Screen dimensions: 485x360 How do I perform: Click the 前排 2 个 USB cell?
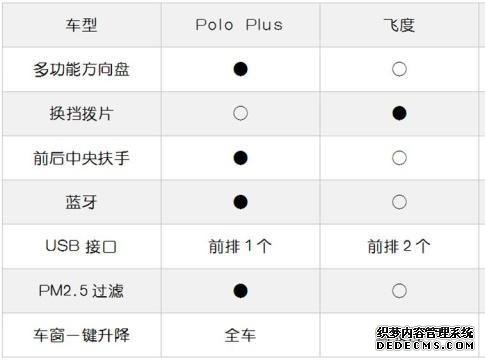(399, 246)
